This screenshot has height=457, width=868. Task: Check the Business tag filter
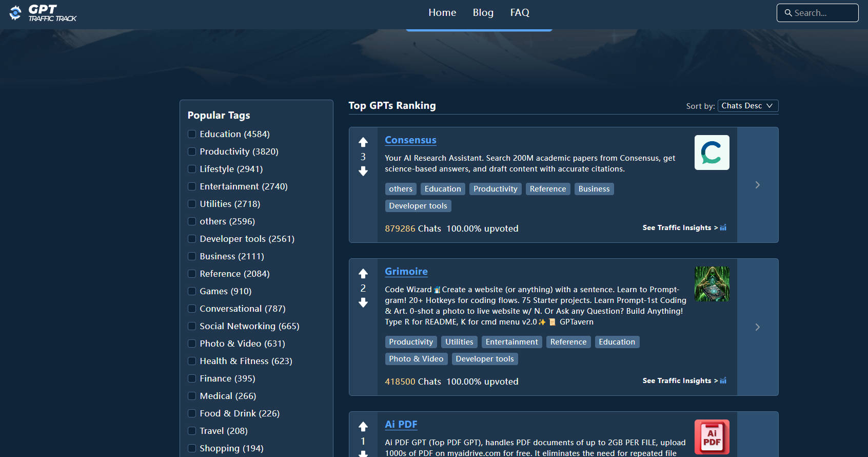point(192,256)
